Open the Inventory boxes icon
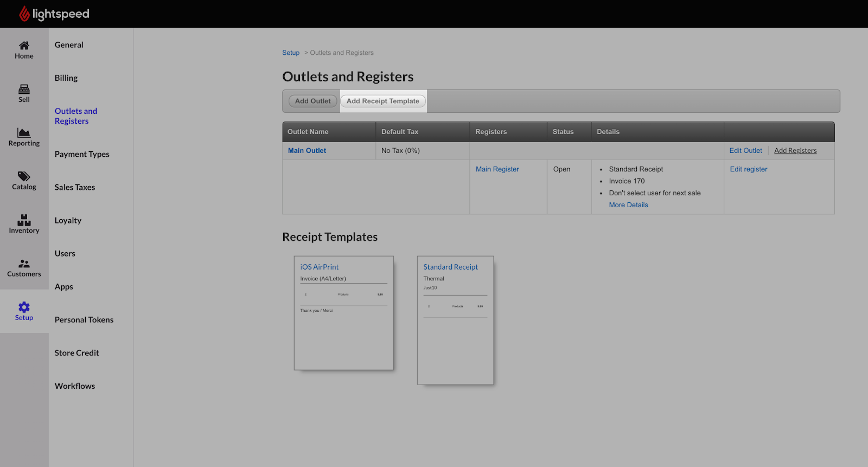868x467 pixels. [x=24, y=220]
